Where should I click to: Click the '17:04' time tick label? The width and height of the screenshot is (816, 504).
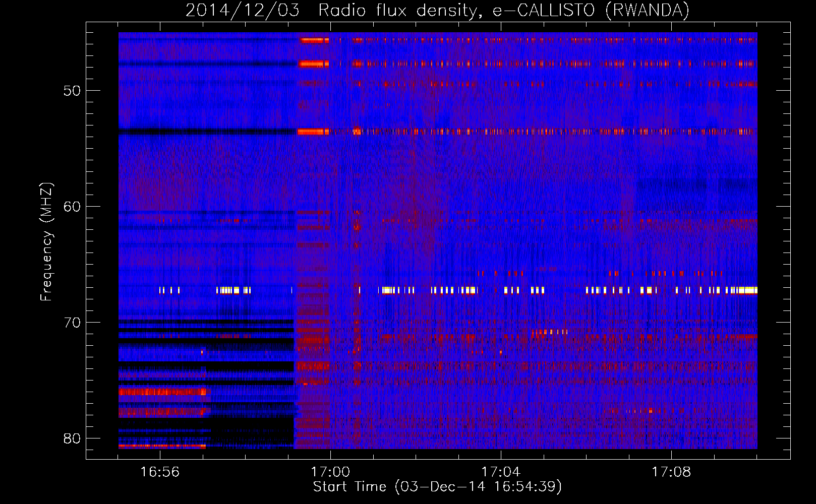pyautogui.click(x=501, y=472)
